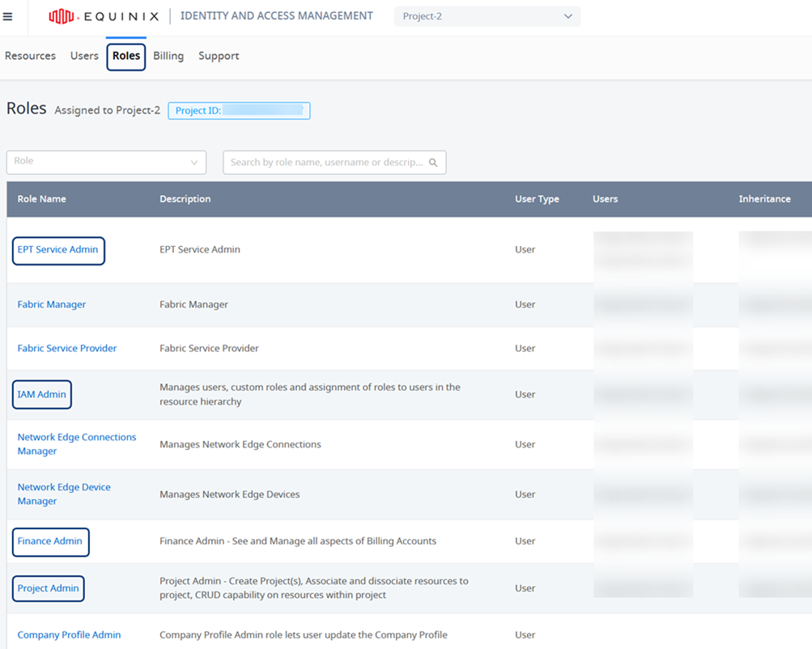This screenshot has width=812, height=649.
Task: Click the Project Admin description text
Action: 314,588
